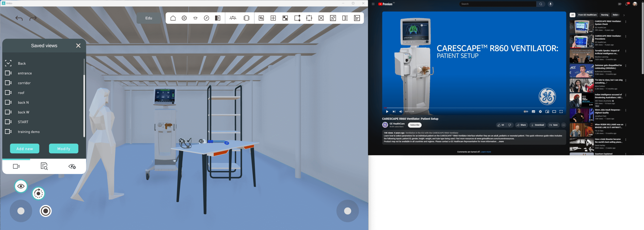
Task: Select the 'training demo' saved view
Action: pos(29,132)
